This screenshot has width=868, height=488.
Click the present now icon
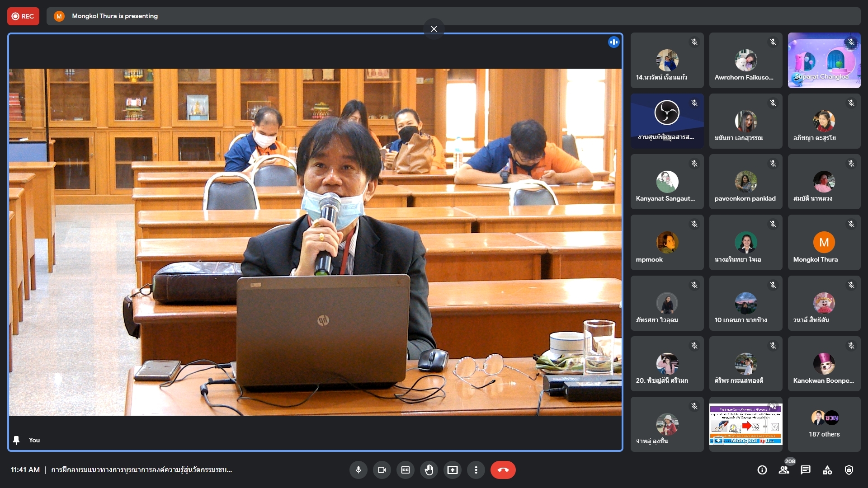(x=453, y=470)
